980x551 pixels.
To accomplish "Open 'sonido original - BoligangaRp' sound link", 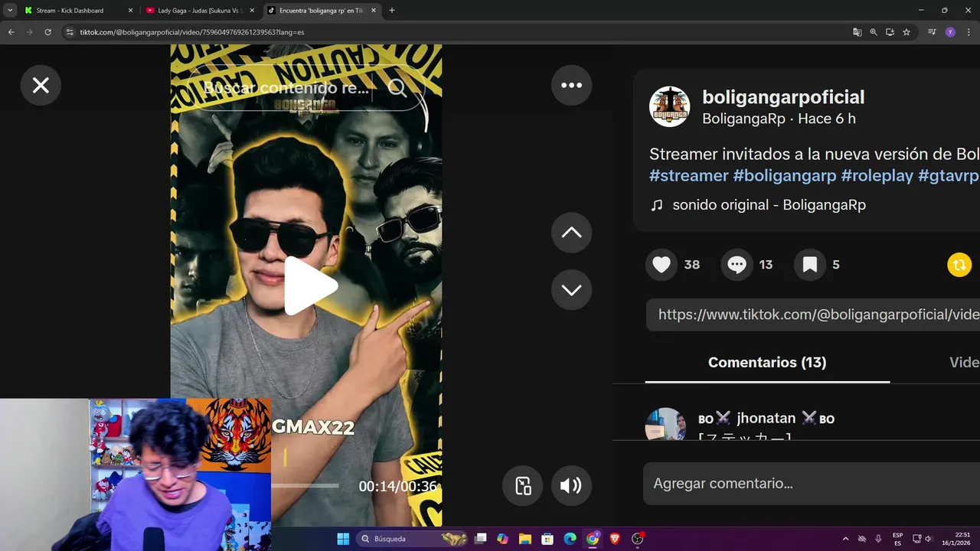I will point(769,205).
